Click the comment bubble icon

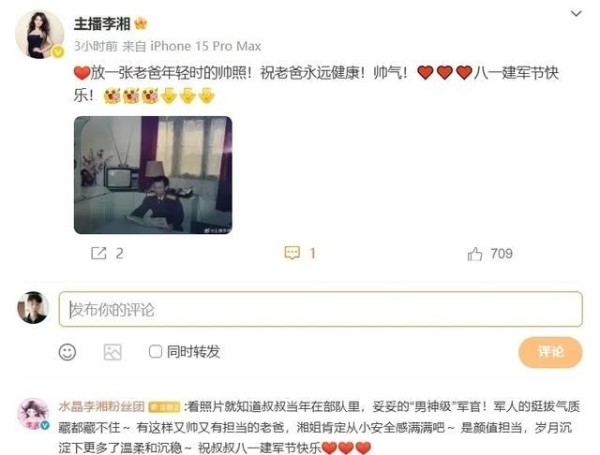tap(292, 253)
